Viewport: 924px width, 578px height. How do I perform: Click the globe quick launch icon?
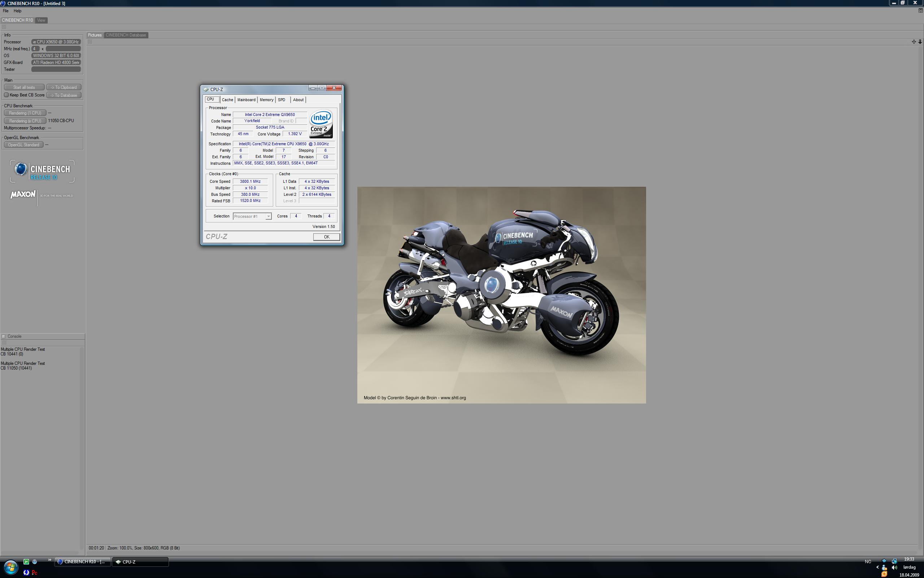click(34, 561)
